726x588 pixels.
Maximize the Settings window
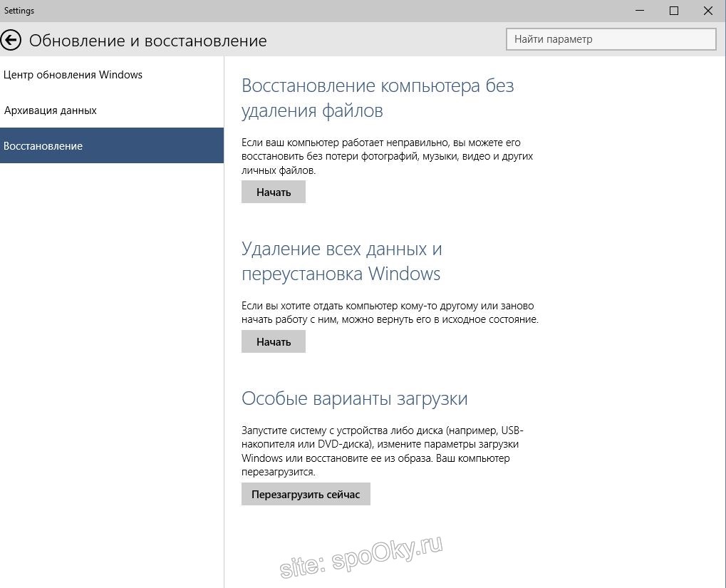[674, 11]
